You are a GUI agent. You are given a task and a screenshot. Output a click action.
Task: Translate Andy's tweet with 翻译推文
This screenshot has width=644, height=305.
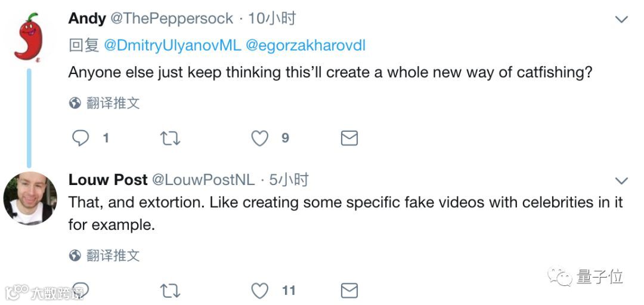point(113,103)
